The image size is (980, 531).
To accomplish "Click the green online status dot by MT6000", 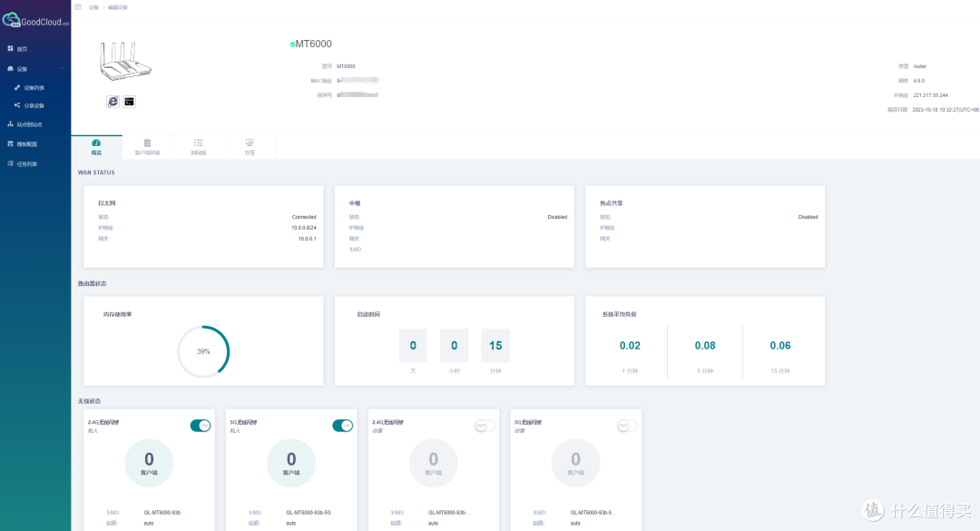I will coord(292,44).
